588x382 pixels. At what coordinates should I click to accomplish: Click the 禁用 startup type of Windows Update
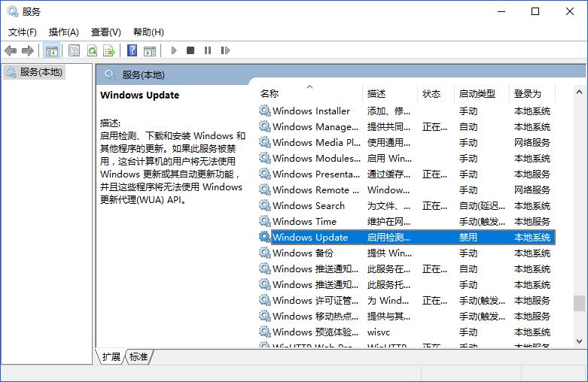click(468, 237)
